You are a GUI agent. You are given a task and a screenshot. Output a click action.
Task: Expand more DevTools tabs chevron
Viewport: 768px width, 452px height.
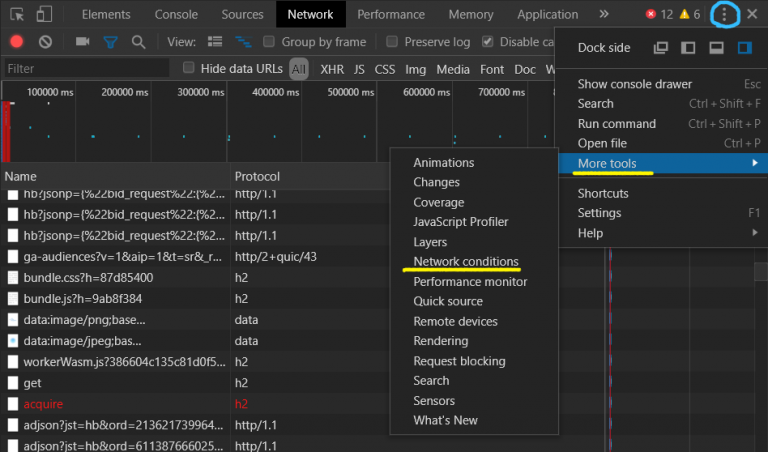604,14
